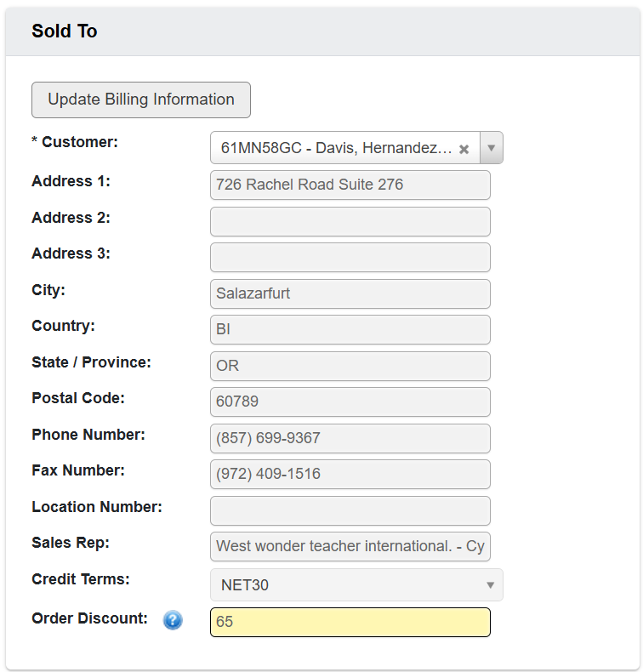Focus the Order Discount field showing 65
643x672 pixels.
pyautogui.click(x=350, y=623)
